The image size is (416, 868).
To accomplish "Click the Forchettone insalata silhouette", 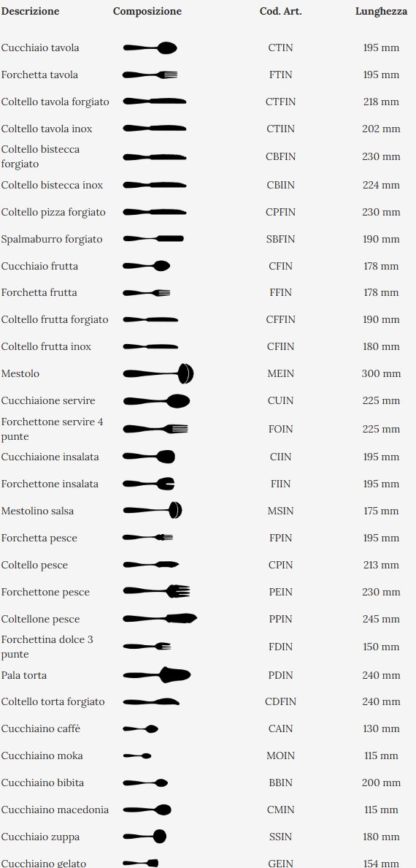I will click(149, 484).
